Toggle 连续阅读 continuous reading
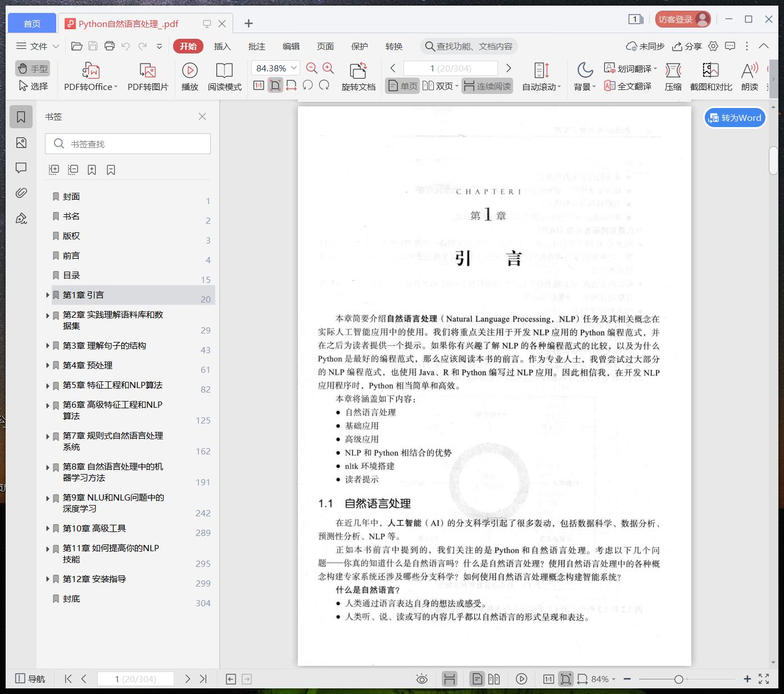The image size is (784, 694). [487, 86]
